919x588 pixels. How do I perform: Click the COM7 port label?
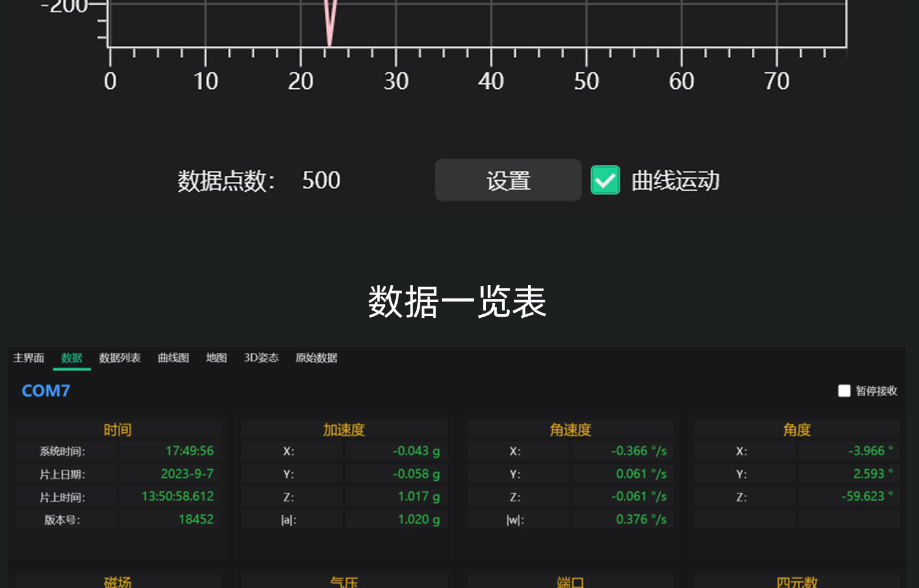(x=46, y=391)
